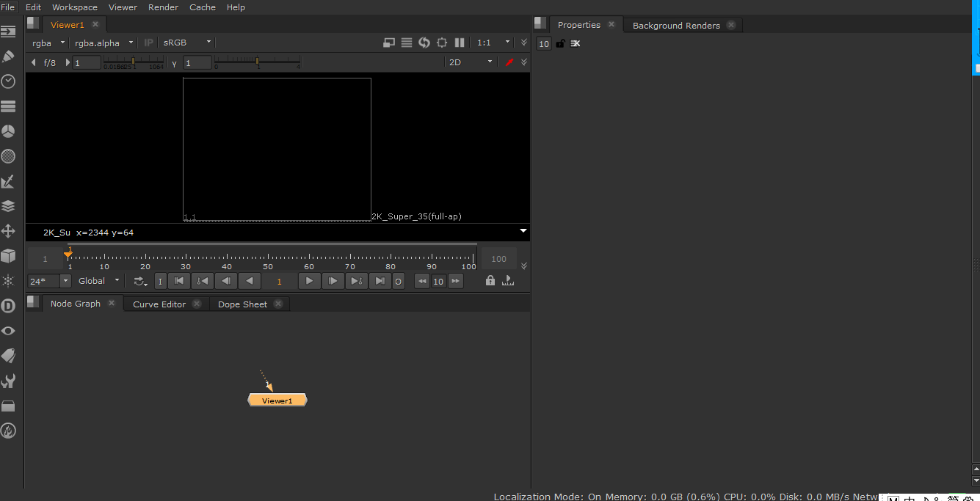Open the Render menu
Screen dimensions: 980x501
point(163,7)
